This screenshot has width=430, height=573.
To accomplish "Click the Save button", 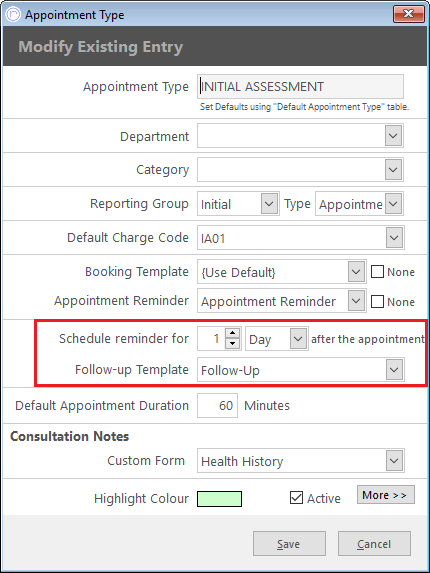I will tap(289, 544).
